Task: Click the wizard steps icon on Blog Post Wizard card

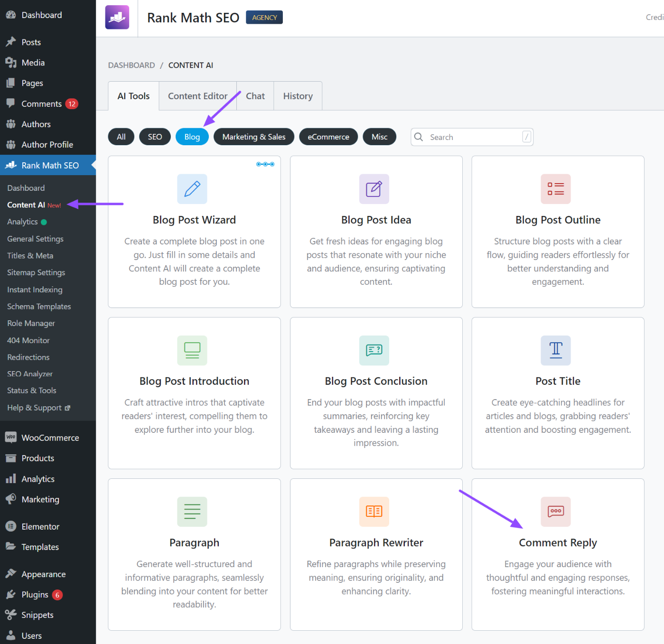Action: point(265,164)
